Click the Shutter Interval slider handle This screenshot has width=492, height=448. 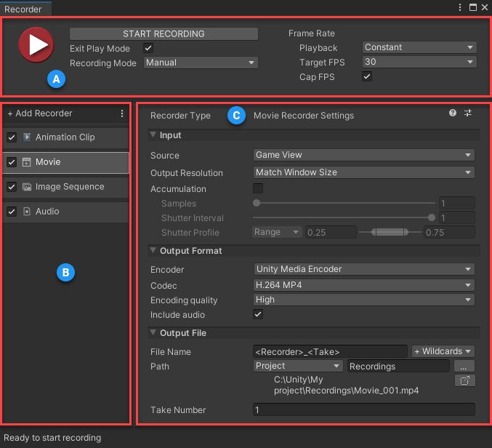point(432,217)
